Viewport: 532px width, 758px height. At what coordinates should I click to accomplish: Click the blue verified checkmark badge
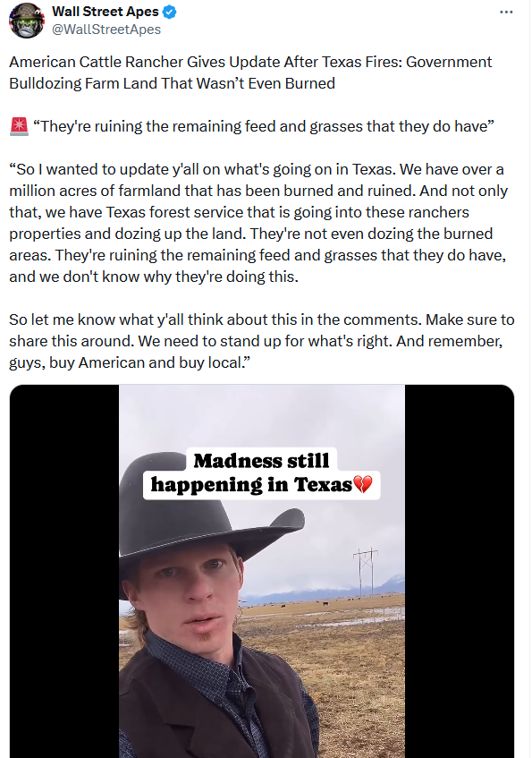tap(170, 12)
